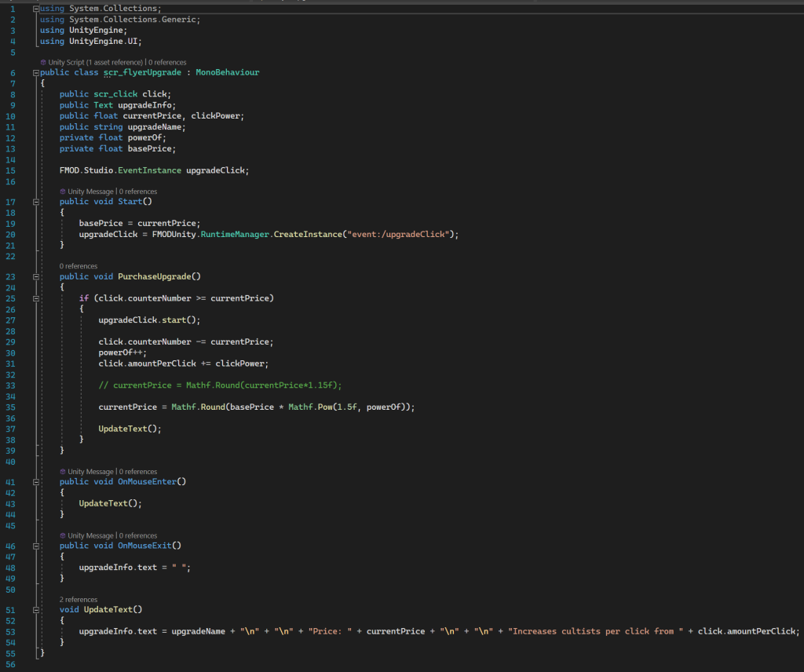Fold the OnMouseExit method
Screen dimensions: 804x672
36,546
